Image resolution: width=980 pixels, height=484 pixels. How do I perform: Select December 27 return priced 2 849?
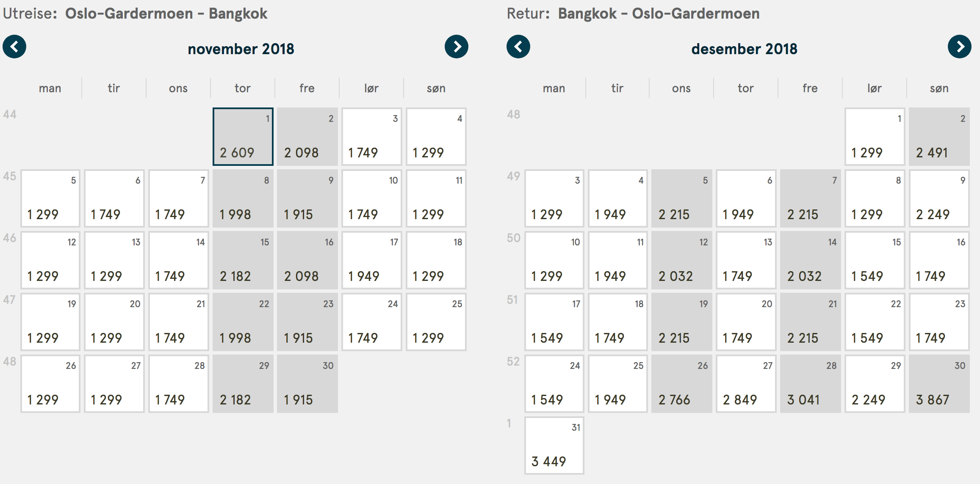746,384
